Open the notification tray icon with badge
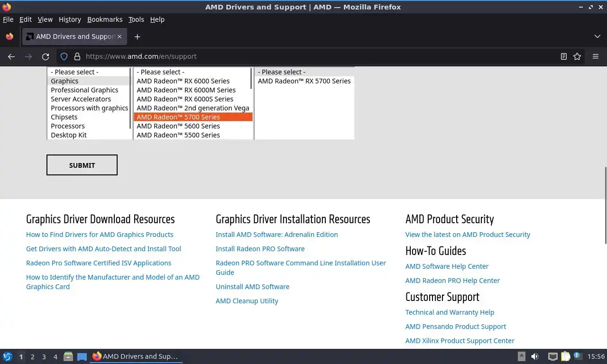Image resolution: width=607 pixels, height=364 pixels. coord(578,356)
